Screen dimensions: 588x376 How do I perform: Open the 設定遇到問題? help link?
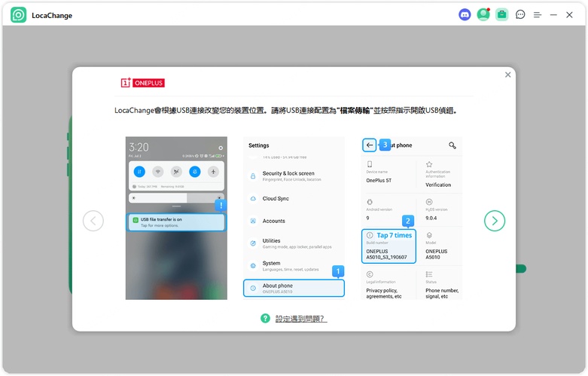(x=301, y=319)
